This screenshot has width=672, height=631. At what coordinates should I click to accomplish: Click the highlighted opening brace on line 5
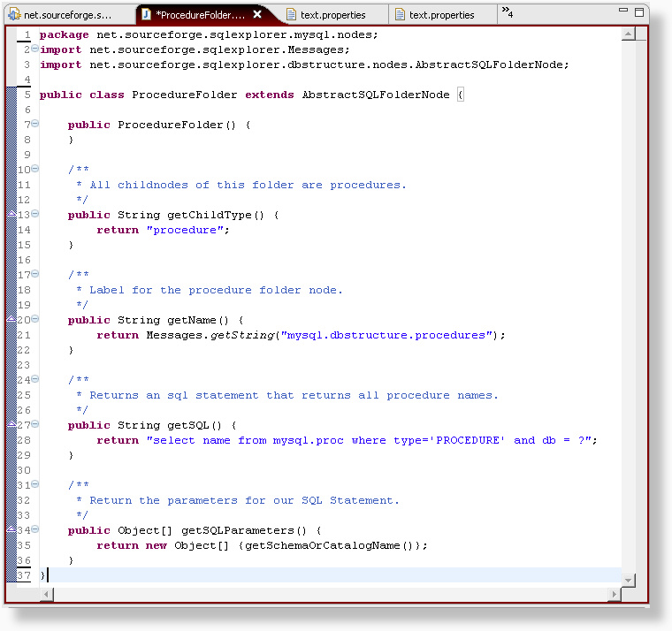click(x=461, y=95)
